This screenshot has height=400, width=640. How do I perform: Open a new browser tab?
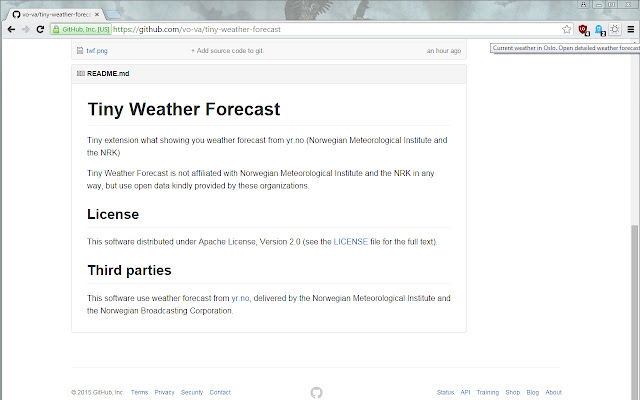[113, 15]
